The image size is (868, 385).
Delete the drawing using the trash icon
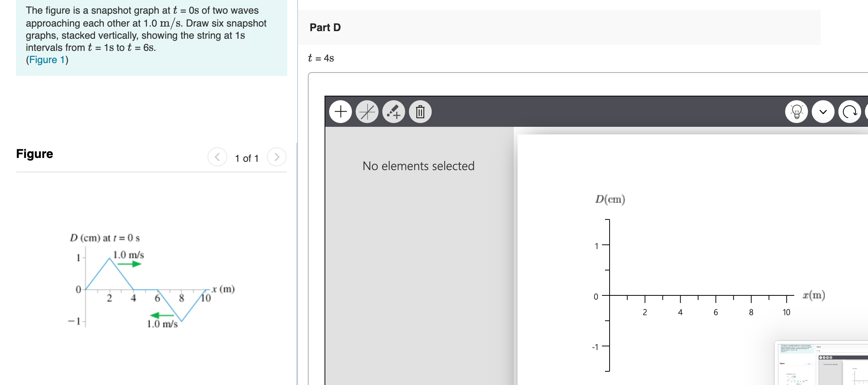coord(419,112)
